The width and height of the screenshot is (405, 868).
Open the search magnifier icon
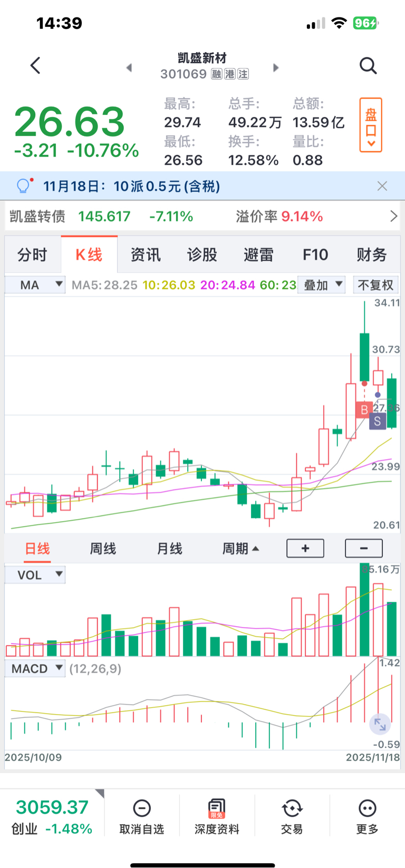[x=368, y=66]
